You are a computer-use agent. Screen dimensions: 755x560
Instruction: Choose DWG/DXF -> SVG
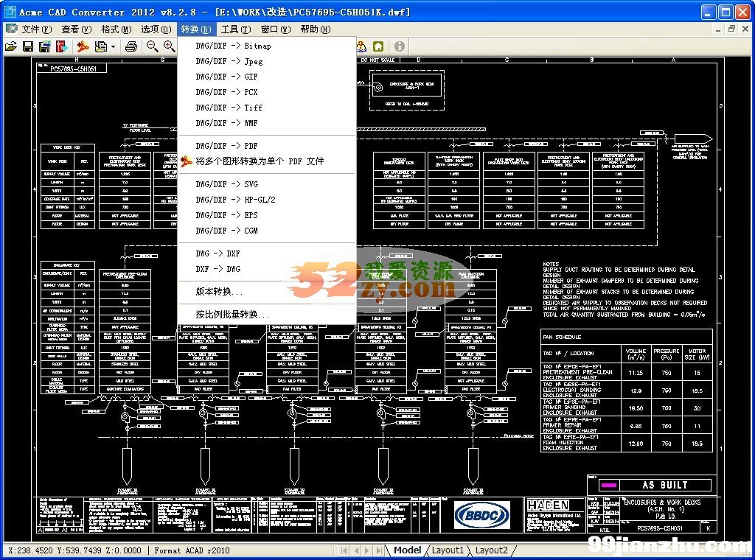[267, 184]
